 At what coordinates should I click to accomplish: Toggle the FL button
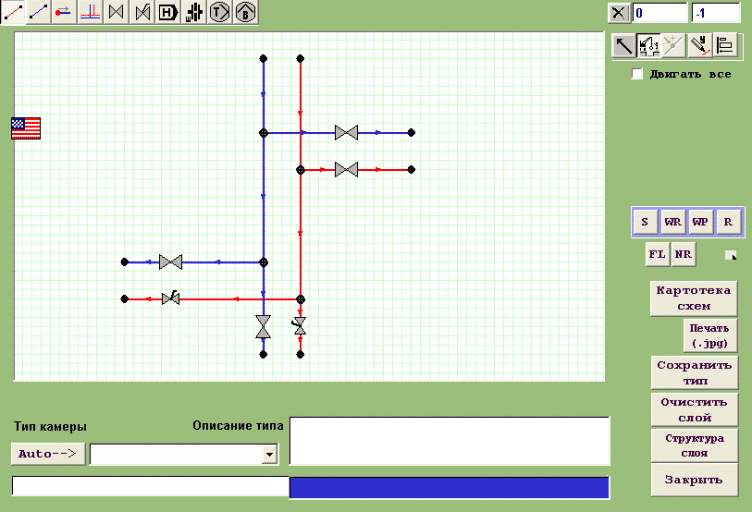(657, 254)
